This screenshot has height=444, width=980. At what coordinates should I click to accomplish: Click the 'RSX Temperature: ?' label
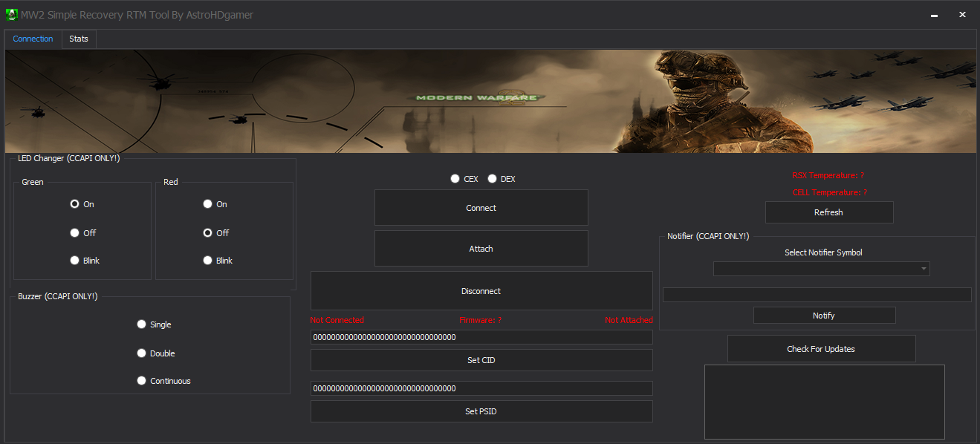(828, 175)
